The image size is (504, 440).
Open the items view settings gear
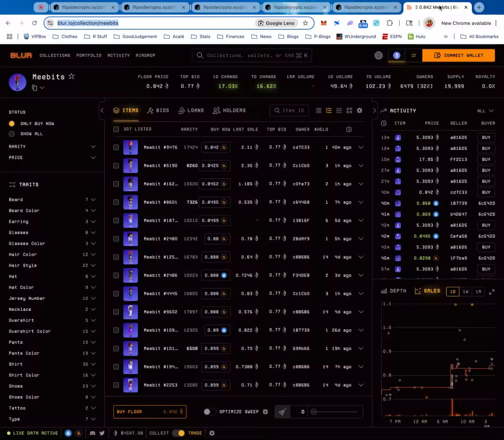pyautogui.click(x=359, y=110)
